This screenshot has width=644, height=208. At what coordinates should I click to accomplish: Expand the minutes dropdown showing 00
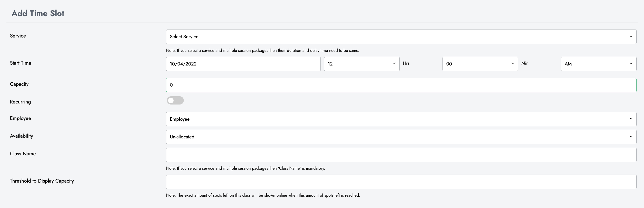coord(480,64)
